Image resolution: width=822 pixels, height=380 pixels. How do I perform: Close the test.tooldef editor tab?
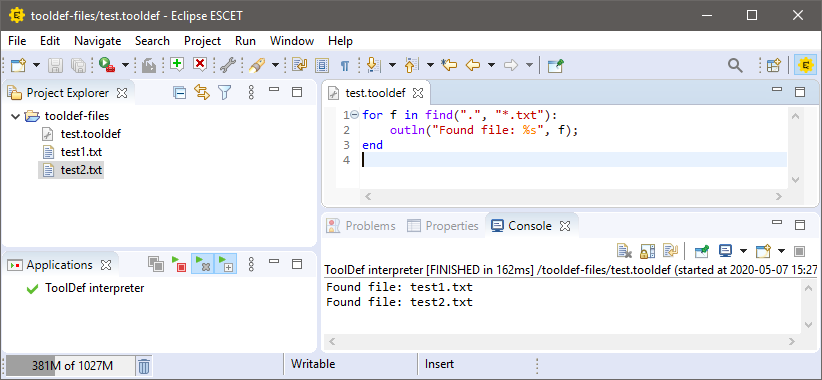(x=418, y=93)
